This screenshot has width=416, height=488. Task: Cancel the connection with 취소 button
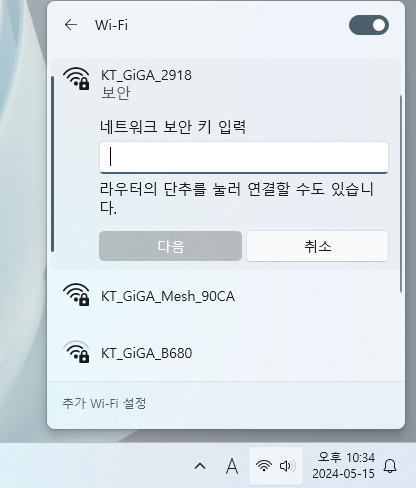(x=317, y=246)
